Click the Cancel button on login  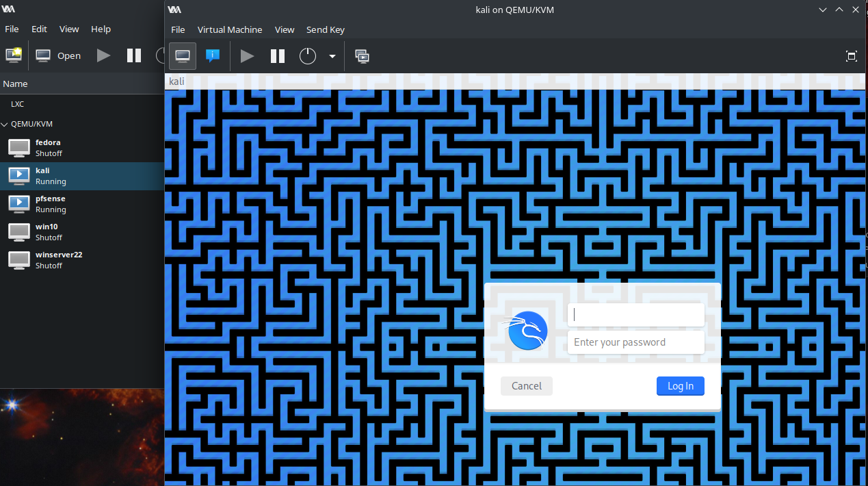click(527, 386)
